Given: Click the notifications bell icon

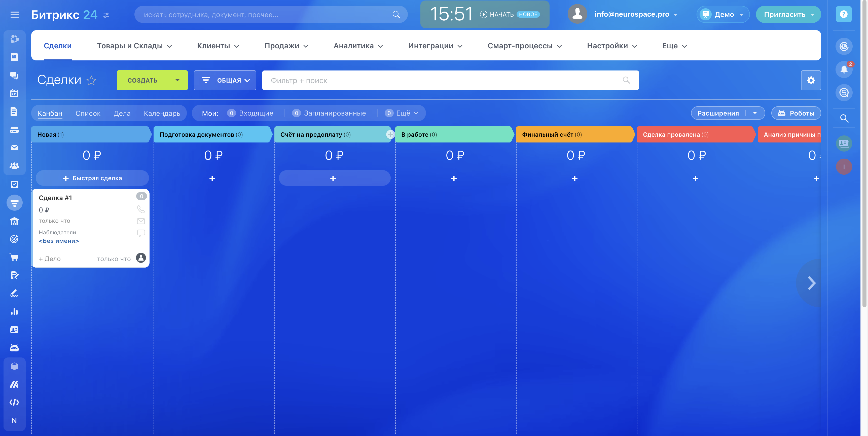Looking at the screenshot, I should (x=843, y=69).
